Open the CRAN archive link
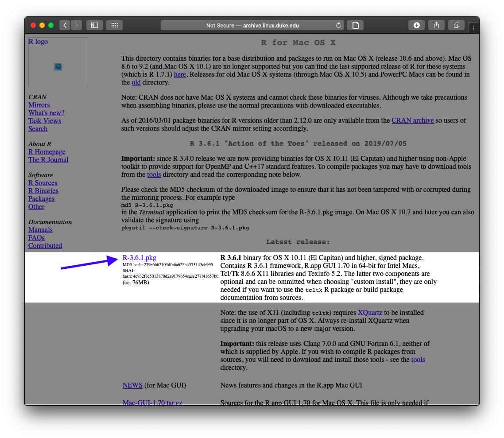The width and height of the screenshot is (504, 438). coord(413,120)
